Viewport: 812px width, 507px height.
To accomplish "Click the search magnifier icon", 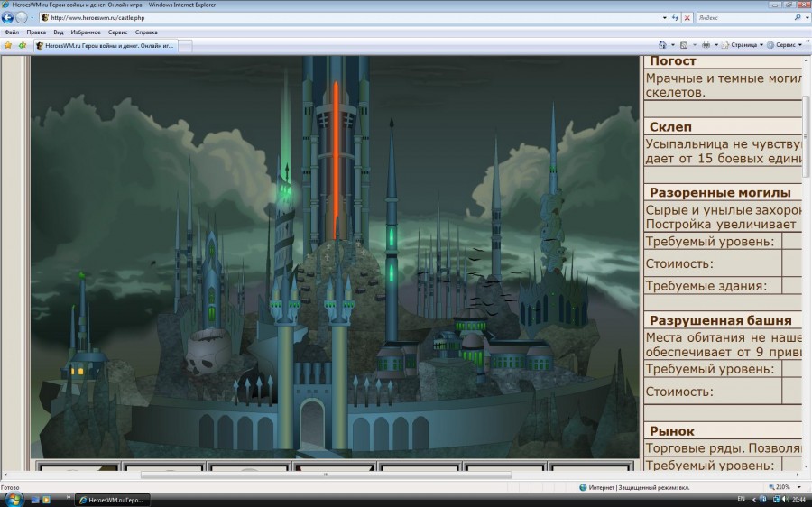I will (798, 18).
